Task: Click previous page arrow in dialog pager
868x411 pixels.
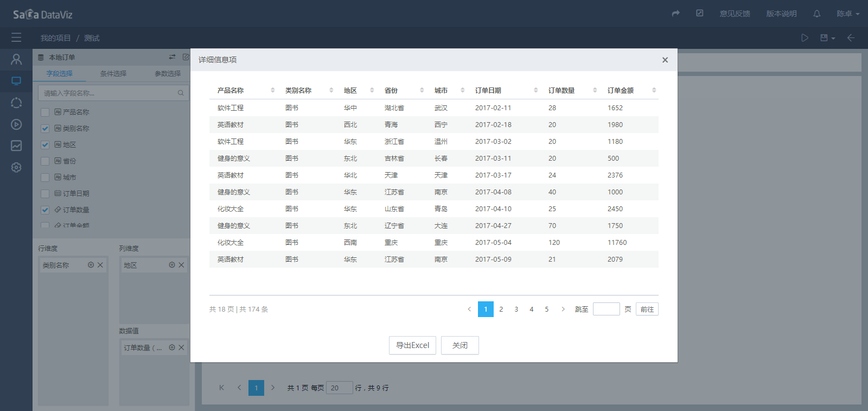Action: click(469, 309)
